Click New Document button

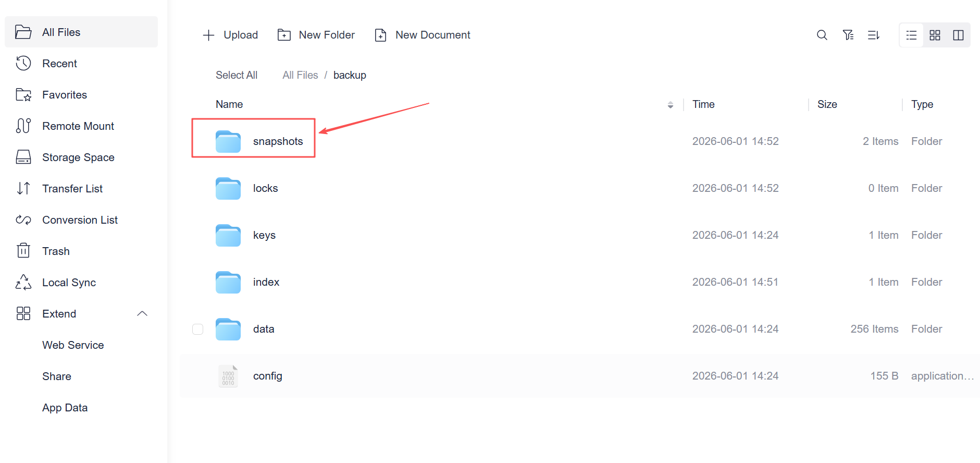(423, 35)
